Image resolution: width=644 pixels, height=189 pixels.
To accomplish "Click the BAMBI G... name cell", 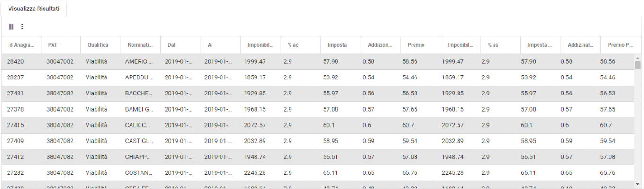I will coord(139,109).
